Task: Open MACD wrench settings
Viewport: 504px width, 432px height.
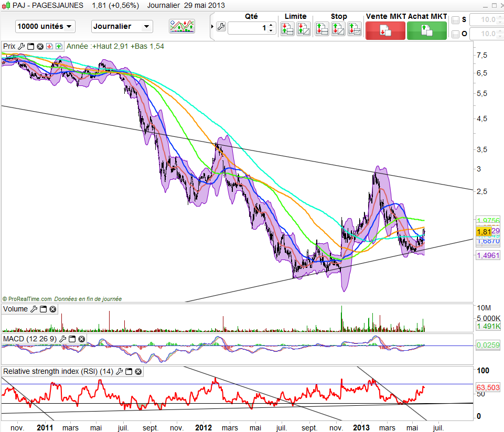Action: (63, 339)
